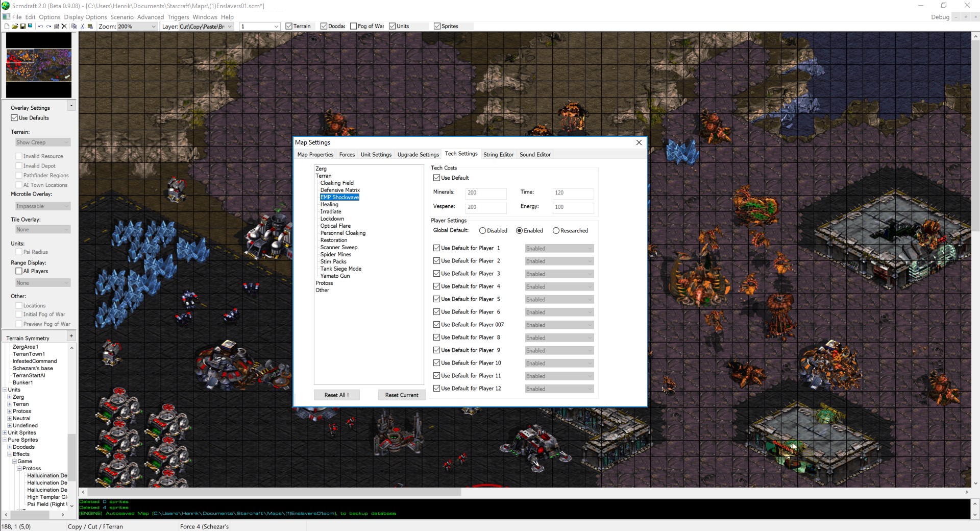The width and height of the screenshot is (980, 531).
Task: Click the tree panel vertical scrollbar thumb
Action: 71,457
